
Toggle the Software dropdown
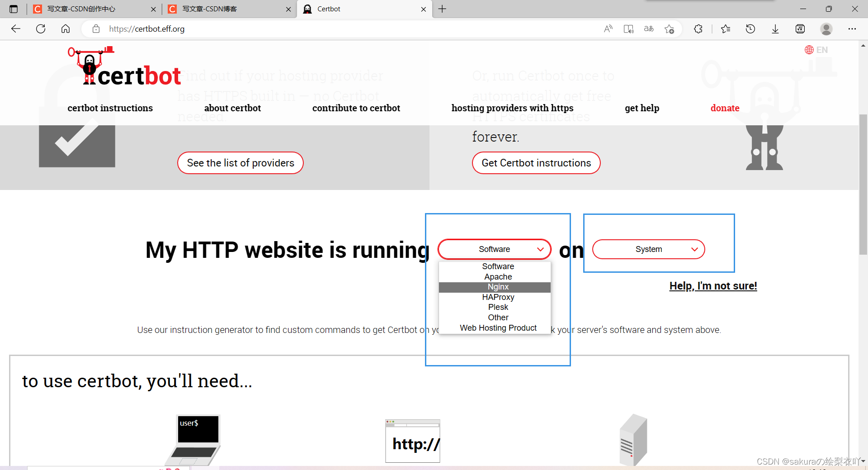pos(495,249)
